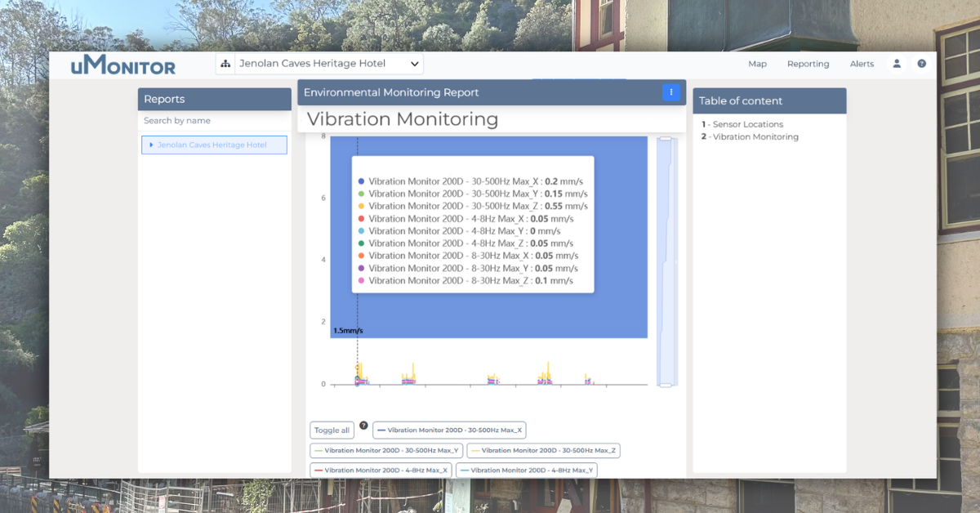The height and width of the screenshot is (513, 980).
Task: Open the kebab menu on the report header
Action: [x=671, y=92]
